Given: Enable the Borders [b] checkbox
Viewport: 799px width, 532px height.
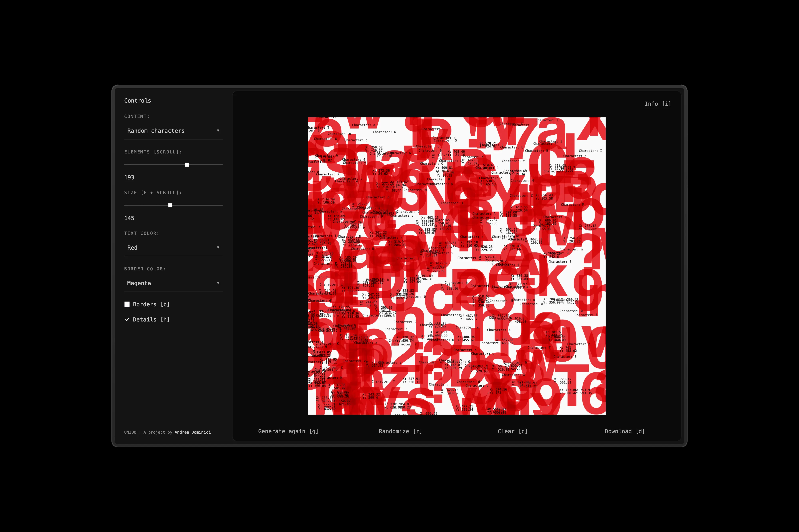Looking at the screenshot, I should pos(127,304).
